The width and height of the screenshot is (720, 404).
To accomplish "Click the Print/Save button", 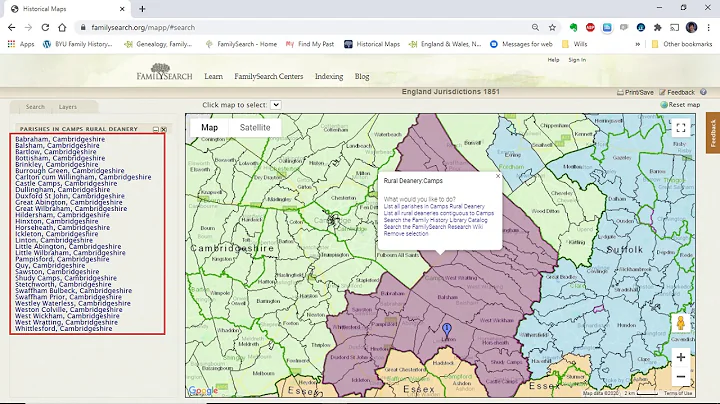I will pos(635,92).
